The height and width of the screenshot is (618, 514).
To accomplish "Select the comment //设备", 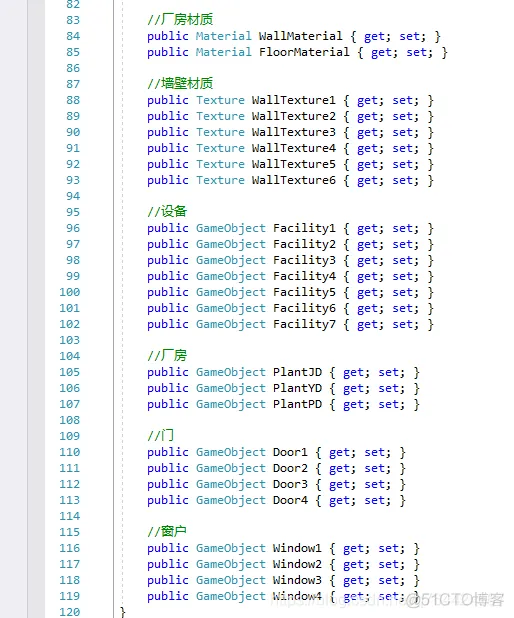I will (167, 212).
